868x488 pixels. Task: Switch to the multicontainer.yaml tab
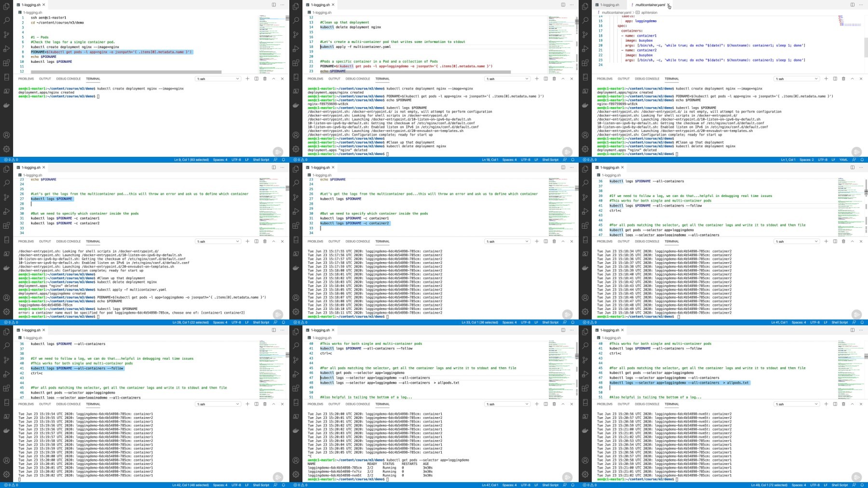650,5
